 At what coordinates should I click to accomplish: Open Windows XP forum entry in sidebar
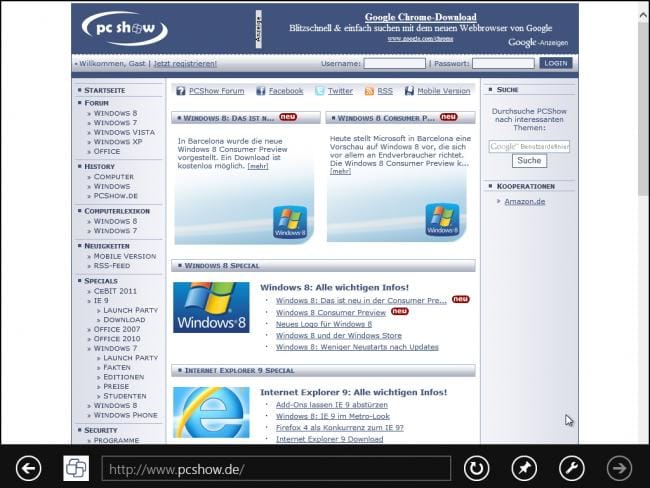(x=118, y=142)
